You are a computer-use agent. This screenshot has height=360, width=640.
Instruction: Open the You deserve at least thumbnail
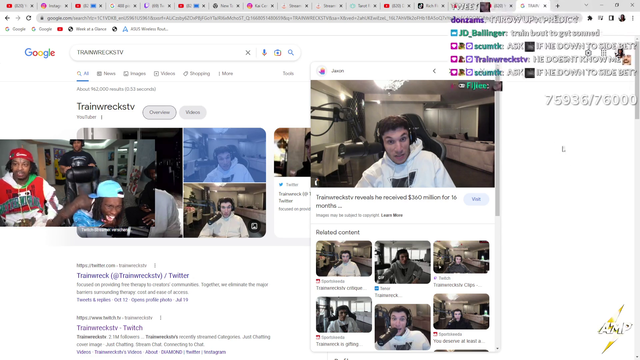(461, 311)
